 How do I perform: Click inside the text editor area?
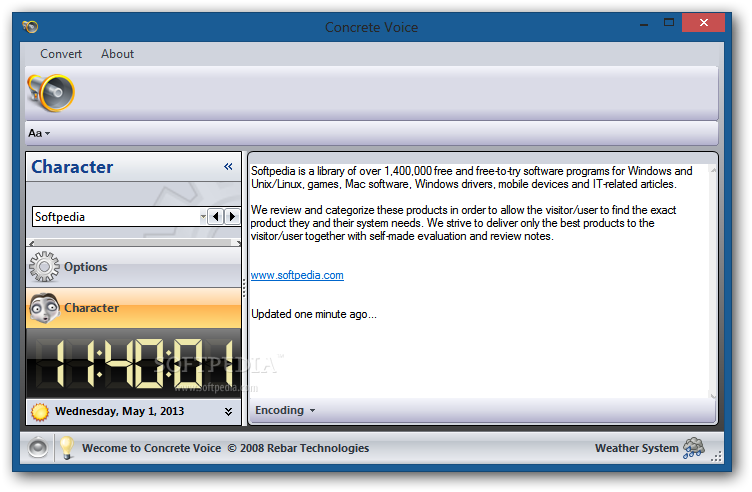tap(479, 281)
